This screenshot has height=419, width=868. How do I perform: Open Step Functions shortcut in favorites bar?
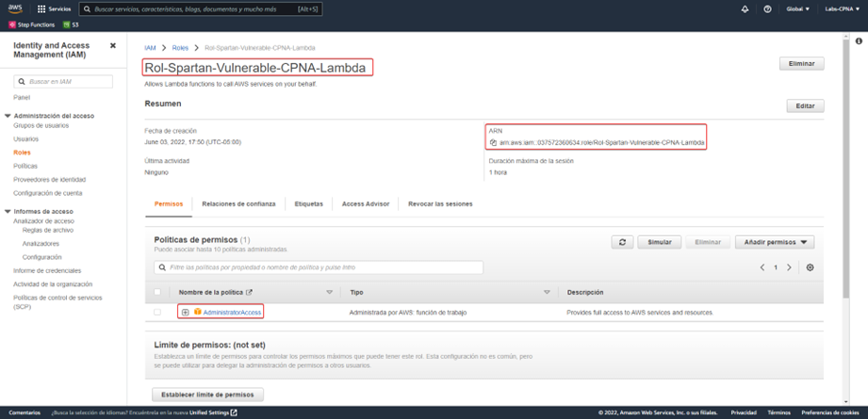(31, 24)
